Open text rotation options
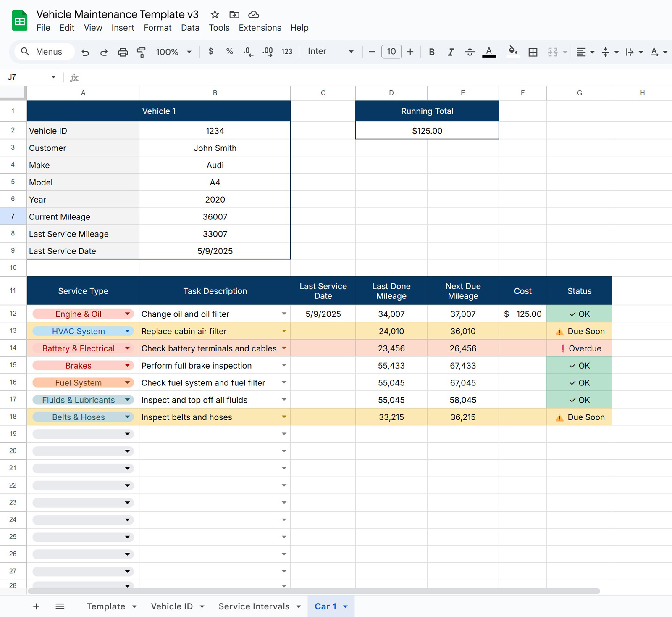 pos(659,52)
